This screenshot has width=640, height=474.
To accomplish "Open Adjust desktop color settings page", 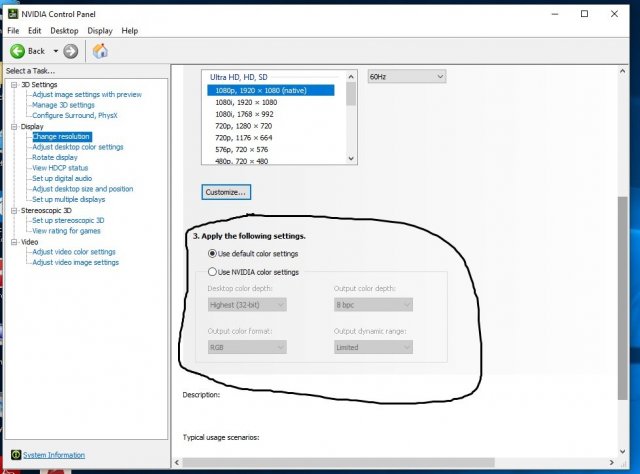I will (x=78, y=147).
